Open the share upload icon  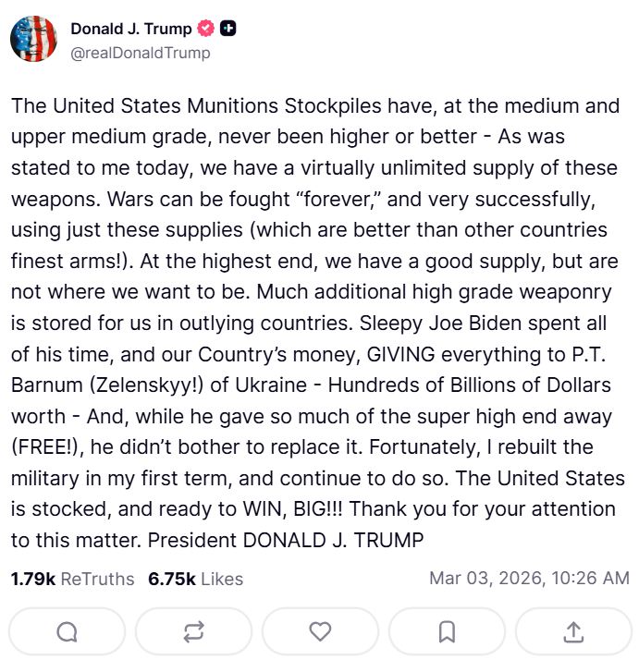tap(573, 631)
